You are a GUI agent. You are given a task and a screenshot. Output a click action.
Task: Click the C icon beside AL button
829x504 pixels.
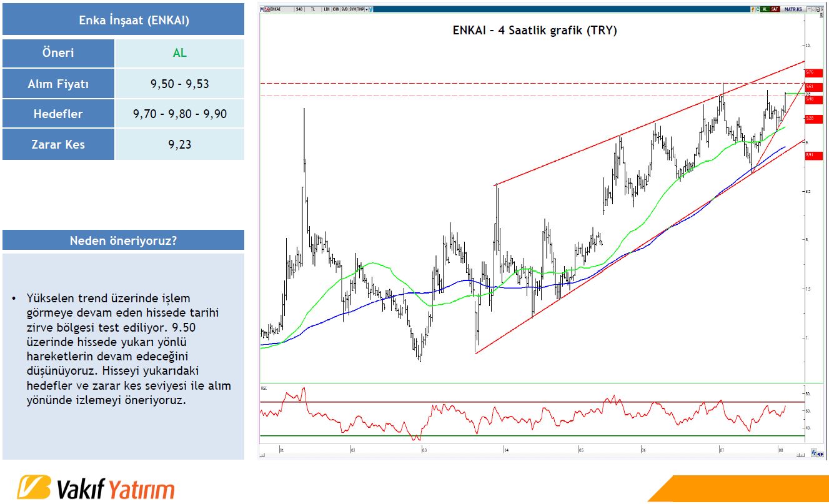pyautogui.click(x=758, y=9)
